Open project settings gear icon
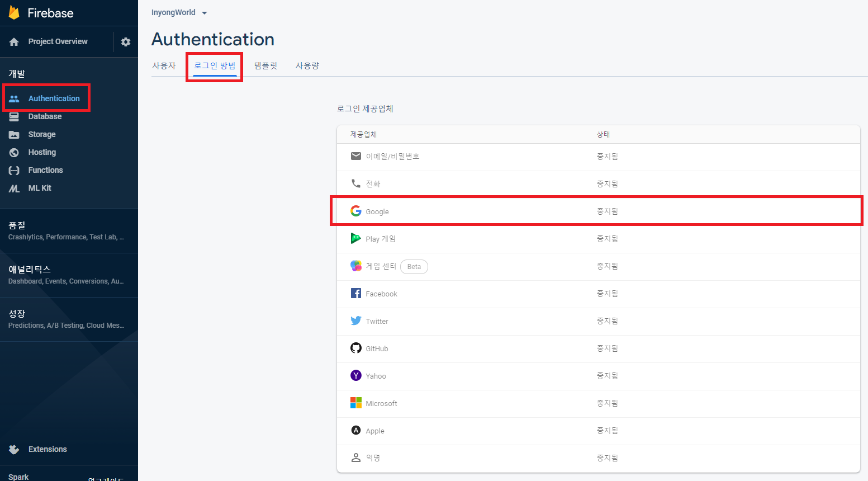Screen dimensions: 868x481 click(x=126, y=42)
